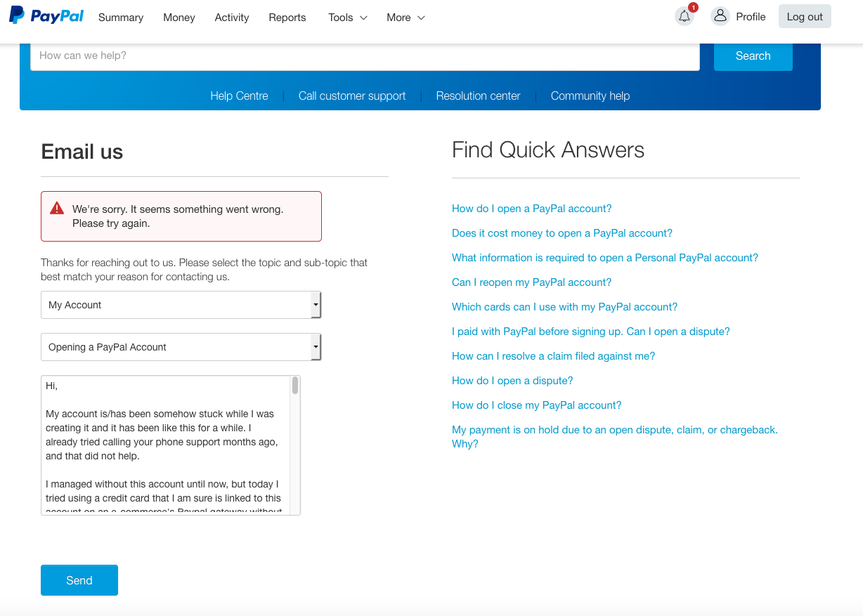Open 'How do I open a PayPal account?'

pyautogui.click(x=532, y=209)
